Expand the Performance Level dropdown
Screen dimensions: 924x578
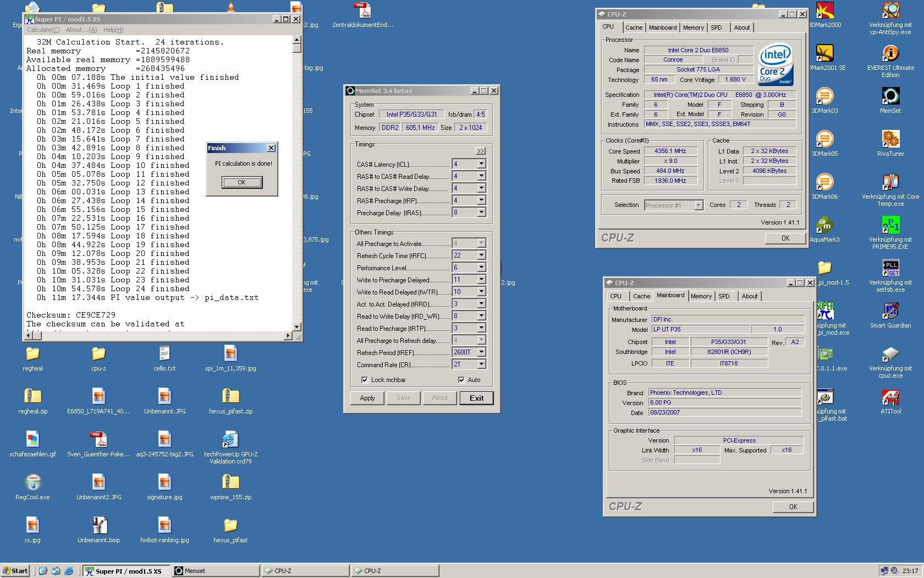481,268
